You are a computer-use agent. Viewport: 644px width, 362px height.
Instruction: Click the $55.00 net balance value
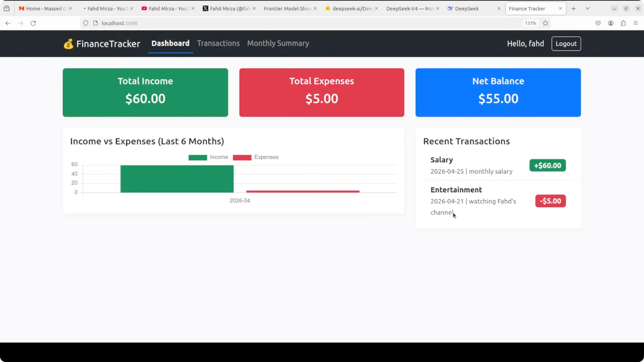[498, 99]
